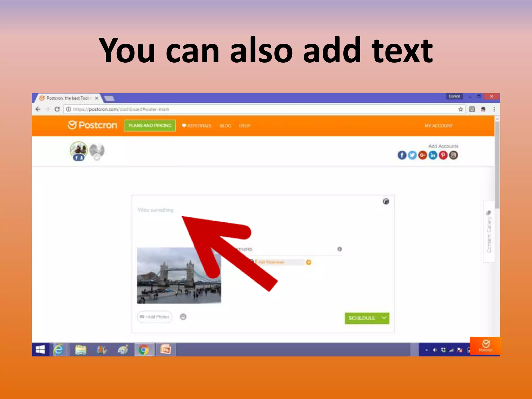
Task: Select the Facebook profile avatar account
Action: tap(78, 151)
